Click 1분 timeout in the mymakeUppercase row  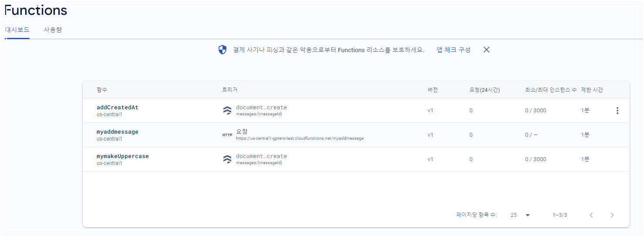[x=585, y=159]
